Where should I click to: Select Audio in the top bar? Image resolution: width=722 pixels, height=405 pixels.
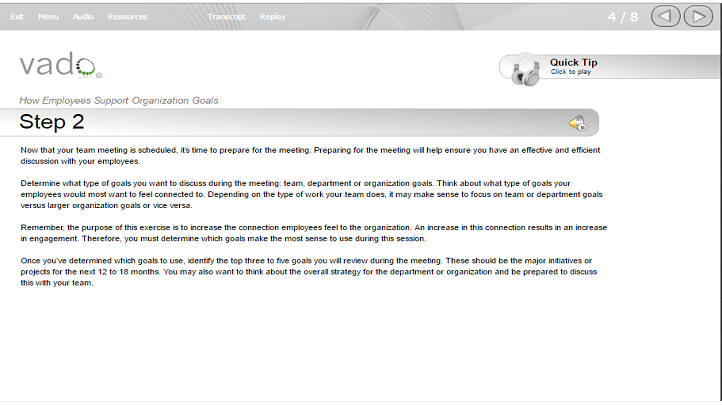pos(83,17)
